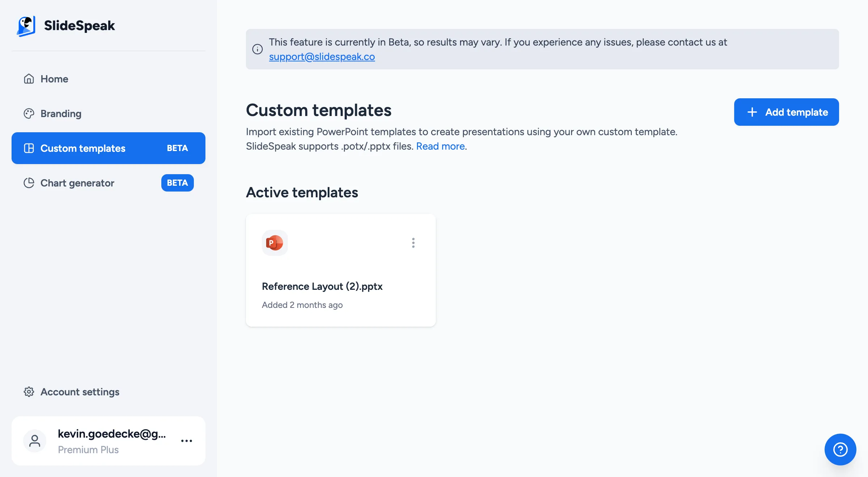Click the home icon in the sidebar
Image resolution: width=868 pixels, height=477 pixels.
click(x=29, y=79)
